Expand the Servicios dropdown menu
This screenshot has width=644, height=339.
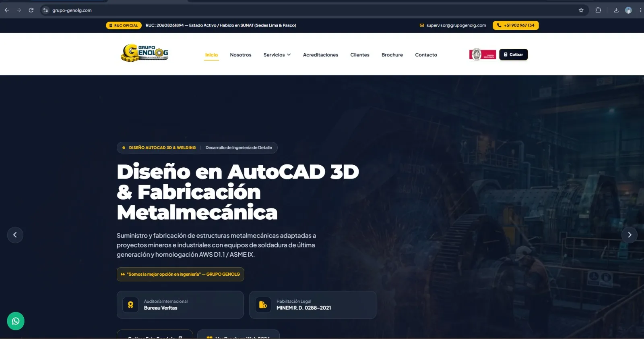(277, 55)
